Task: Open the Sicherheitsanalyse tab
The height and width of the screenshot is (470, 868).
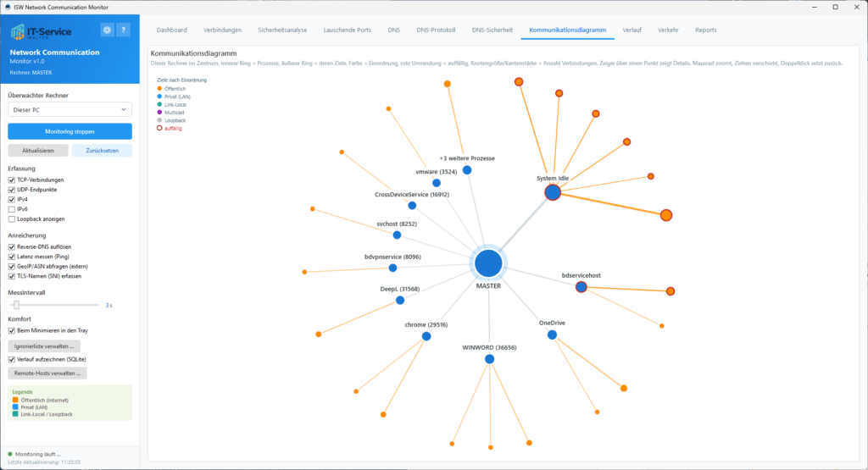Action: 282,30
